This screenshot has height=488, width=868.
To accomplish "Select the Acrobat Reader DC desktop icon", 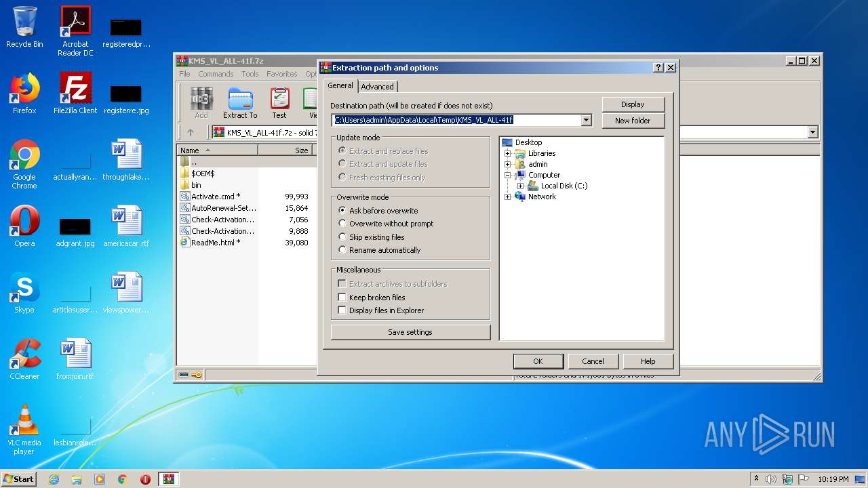I will [x=75, y=31].
